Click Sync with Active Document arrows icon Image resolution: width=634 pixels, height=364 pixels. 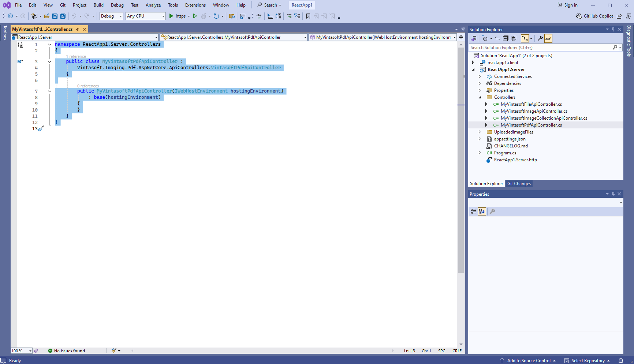pos(497,38)
